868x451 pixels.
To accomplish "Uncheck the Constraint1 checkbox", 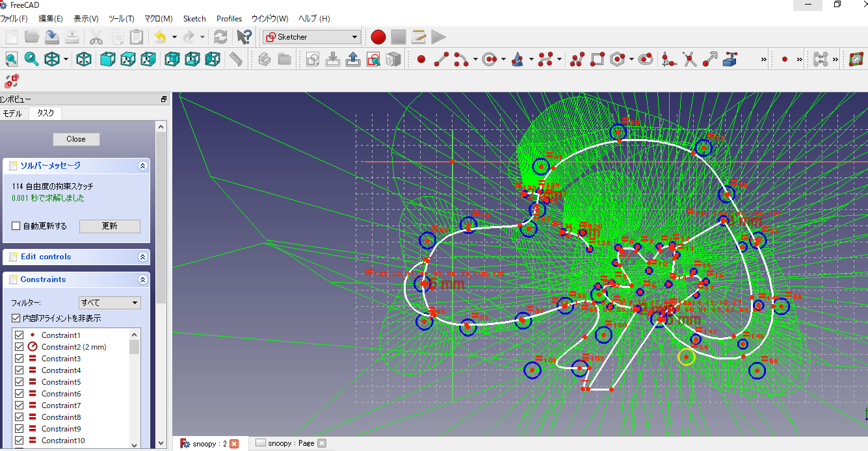I will point(19,335).
